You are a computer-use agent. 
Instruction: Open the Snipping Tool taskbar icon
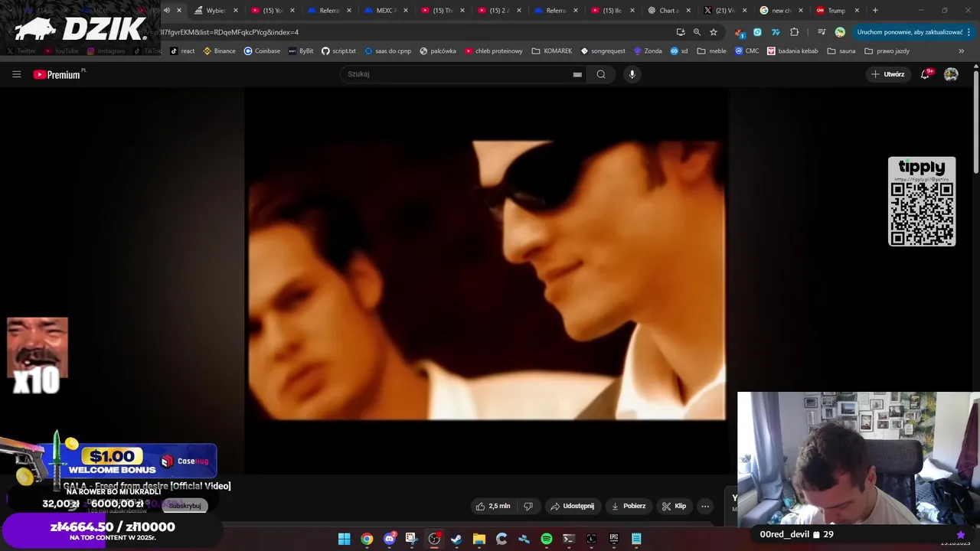point(411,539)
